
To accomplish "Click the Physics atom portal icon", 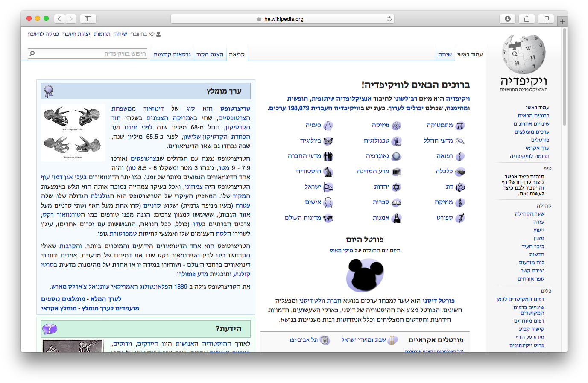I will (x=397, y=126).
